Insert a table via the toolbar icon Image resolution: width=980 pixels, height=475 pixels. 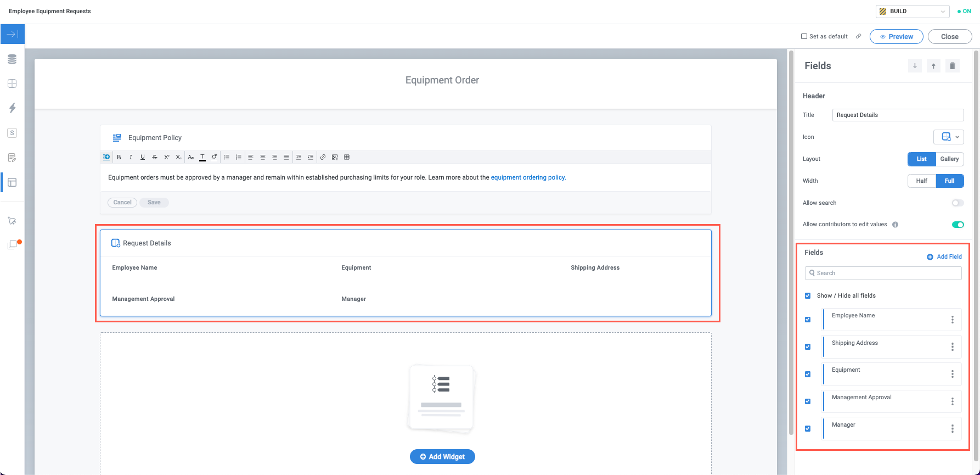pyautogui.click(x=347, y=157)
